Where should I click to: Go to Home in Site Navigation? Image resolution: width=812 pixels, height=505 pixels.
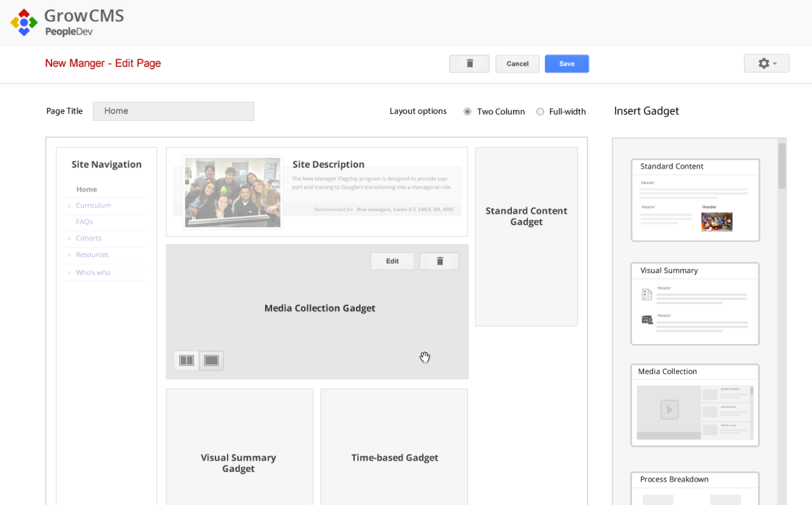tap(87, 189)
